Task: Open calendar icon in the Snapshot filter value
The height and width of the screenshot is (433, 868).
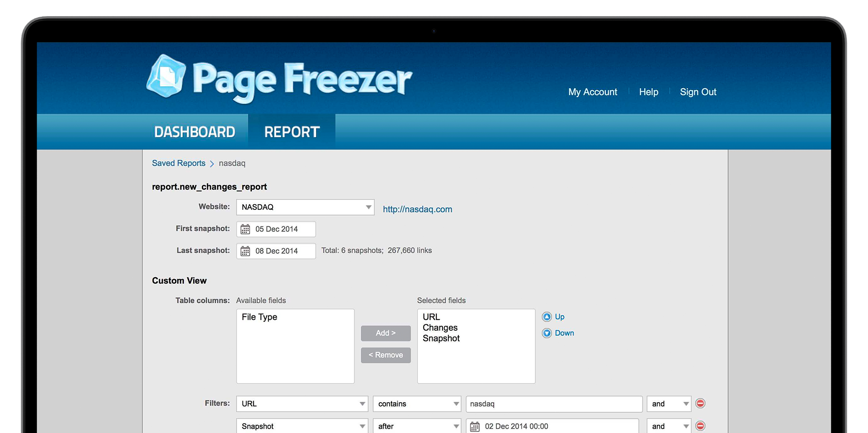Action: [475, 427]
